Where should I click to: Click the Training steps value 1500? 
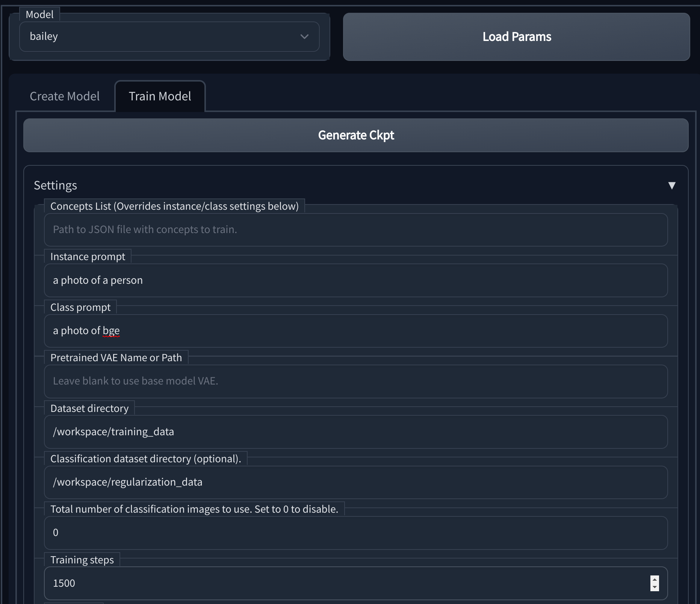point(64,583)
